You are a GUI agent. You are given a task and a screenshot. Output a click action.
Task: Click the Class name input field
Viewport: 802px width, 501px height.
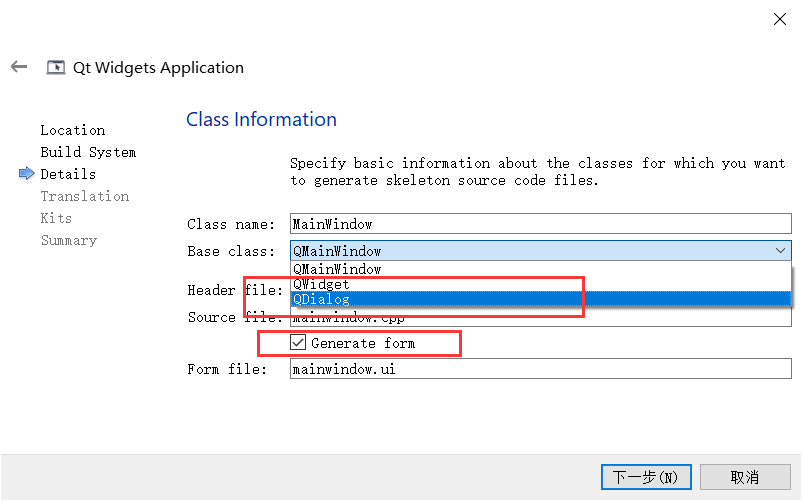[x=540, y=224]
